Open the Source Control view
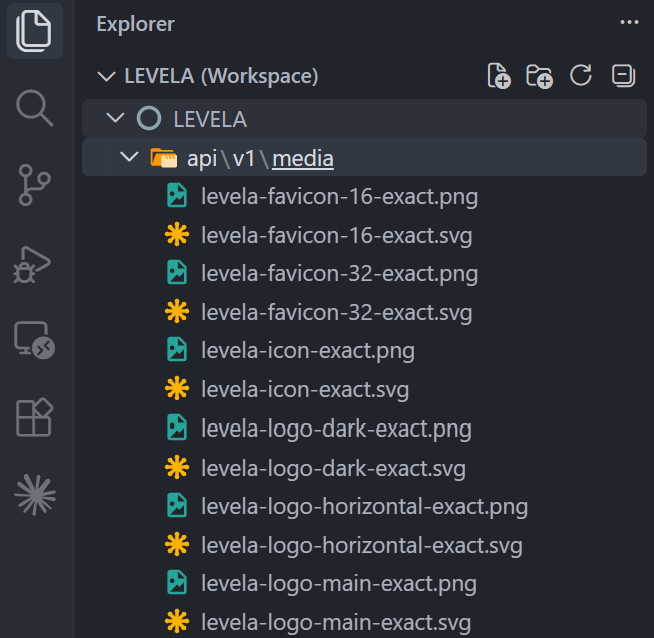Image resolution: width=654 pixels, height=638 pixels. (35, 185)
